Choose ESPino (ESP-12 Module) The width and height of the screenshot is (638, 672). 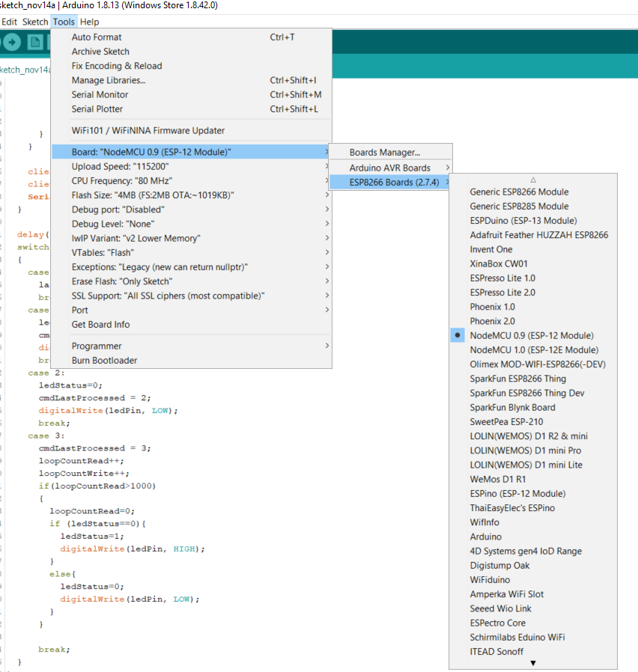point(533,493)
